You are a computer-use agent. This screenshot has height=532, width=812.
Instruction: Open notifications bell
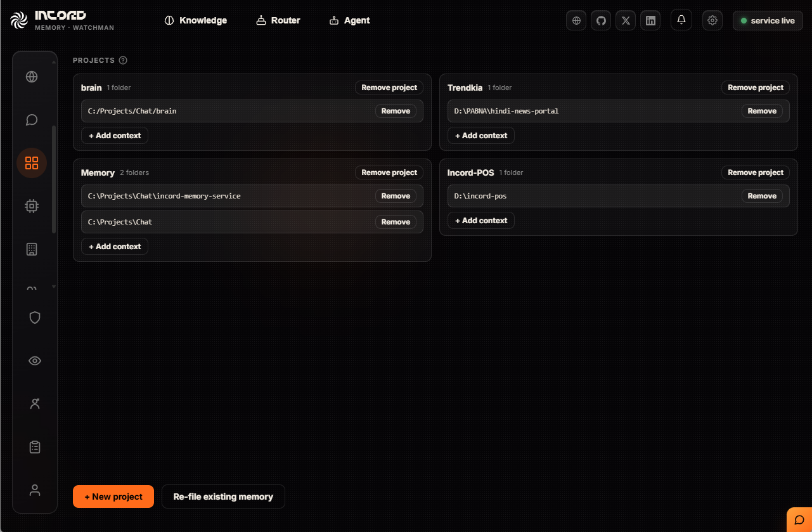click(681, 20)
